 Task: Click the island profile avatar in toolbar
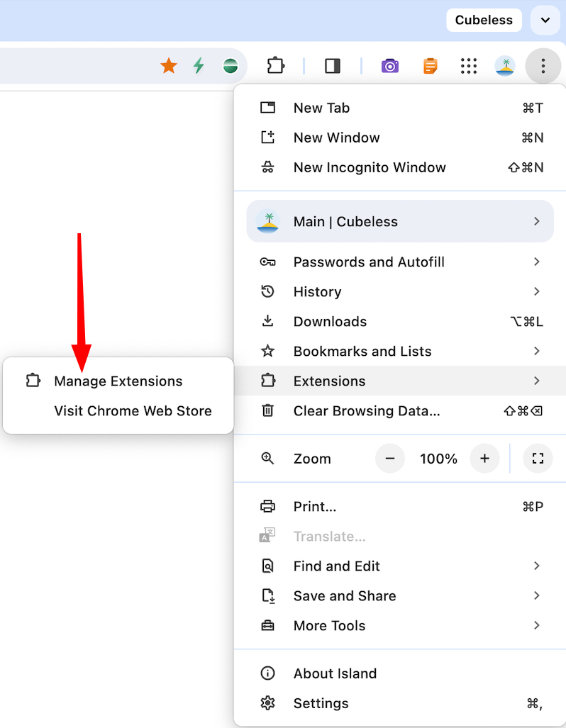tap(505, 66)
